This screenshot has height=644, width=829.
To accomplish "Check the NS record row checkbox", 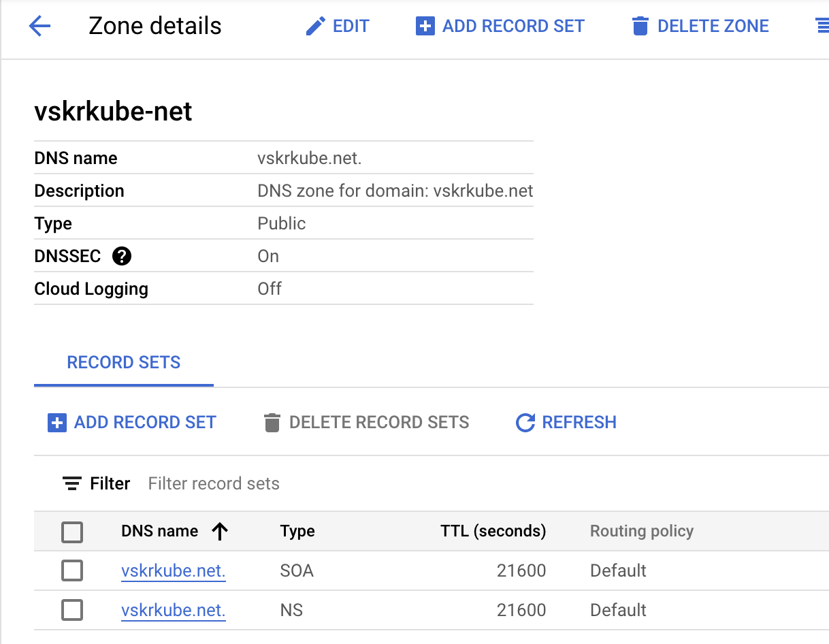I will [x=72, y=610].
